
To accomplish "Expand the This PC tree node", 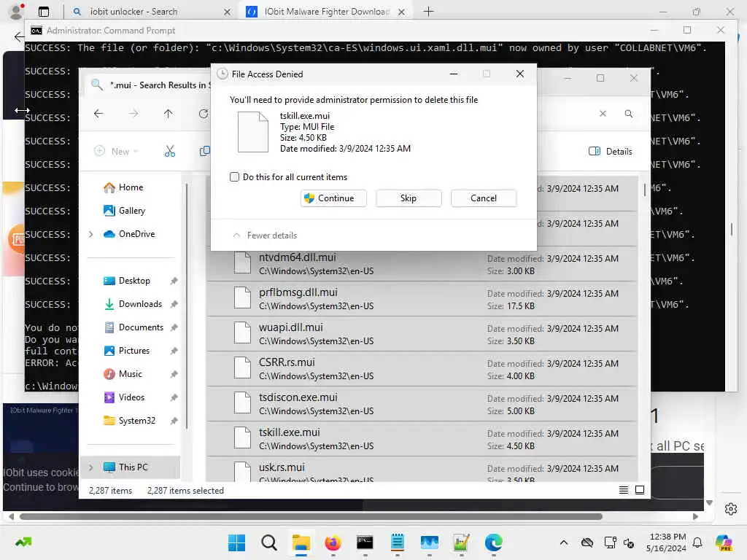I will 91,467.
